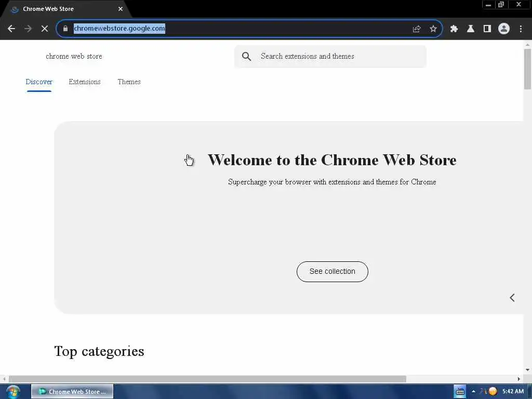Open Chrome's three-dot menu
Image resolution: width=532 pixels, height=399 pixels.
[x=521, y=29]
